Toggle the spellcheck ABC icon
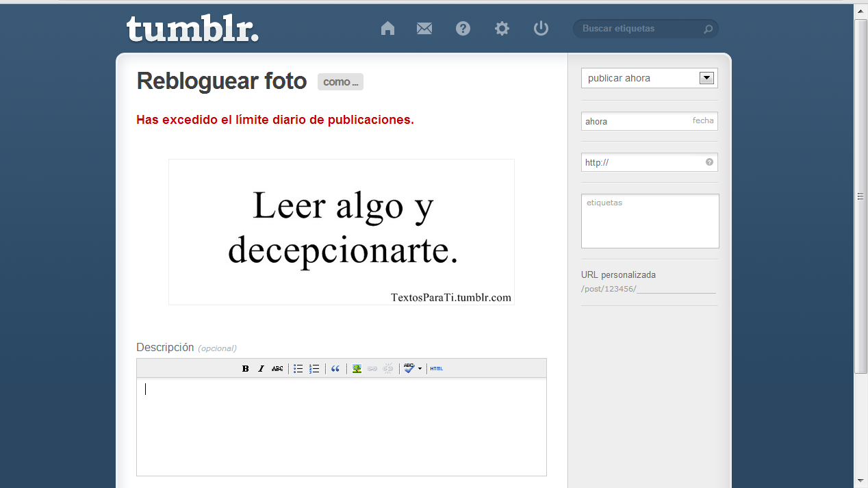The width and height of the screenshot is (868, 488). pos(409,368)
